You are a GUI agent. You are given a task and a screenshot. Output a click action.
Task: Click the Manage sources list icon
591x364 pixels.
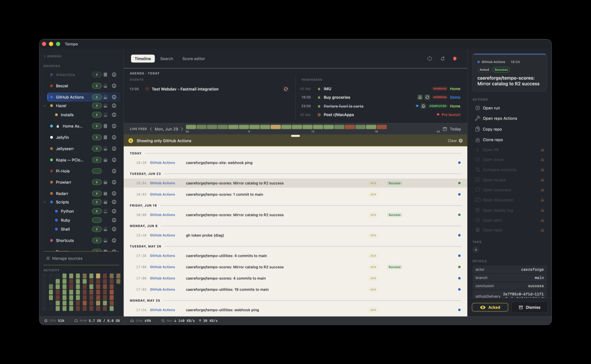(x=48, y=258)
